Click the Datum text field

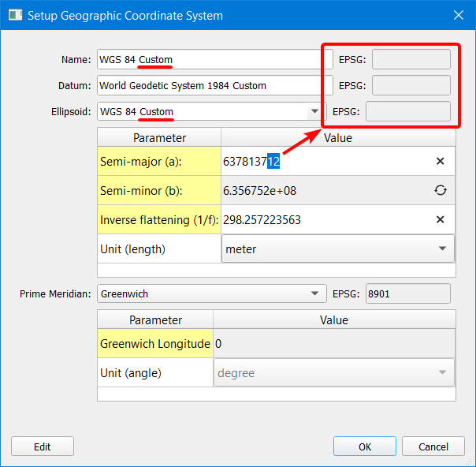pos(213,85)
